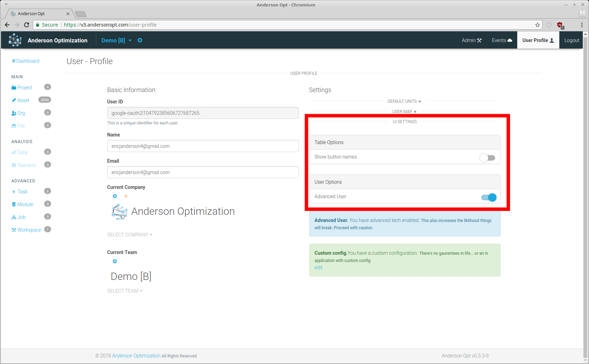Click into the Name input field
The height and width of the screenshot is (364, 589).
203,146
